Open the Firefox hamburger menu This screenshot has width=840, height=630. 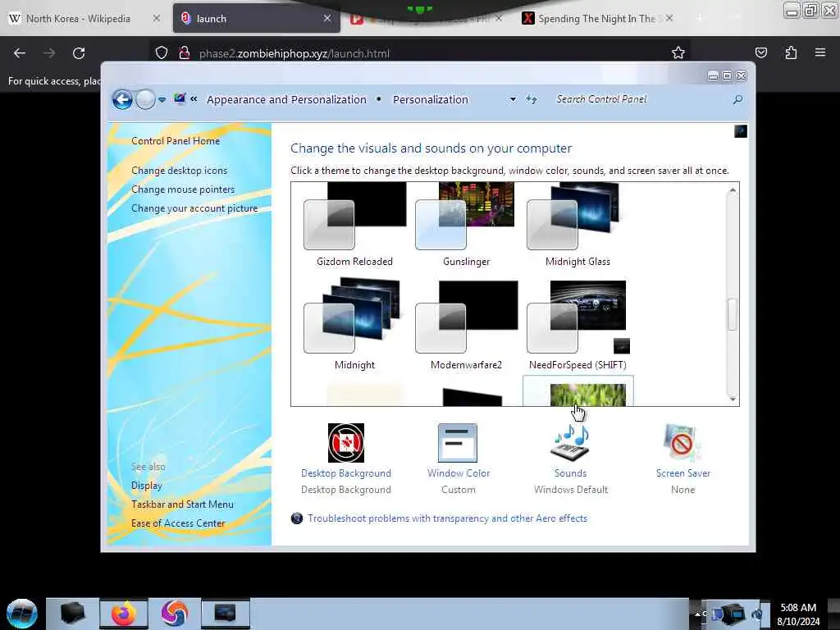820,52
